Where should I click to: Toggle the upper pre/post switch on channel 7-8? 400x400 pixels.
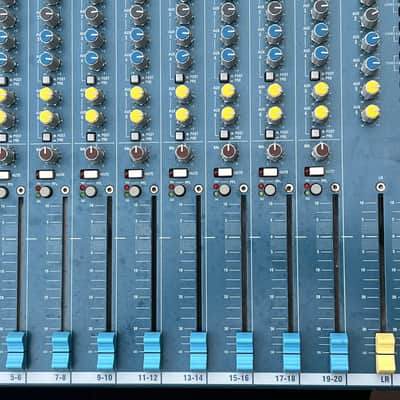[47, 80]
